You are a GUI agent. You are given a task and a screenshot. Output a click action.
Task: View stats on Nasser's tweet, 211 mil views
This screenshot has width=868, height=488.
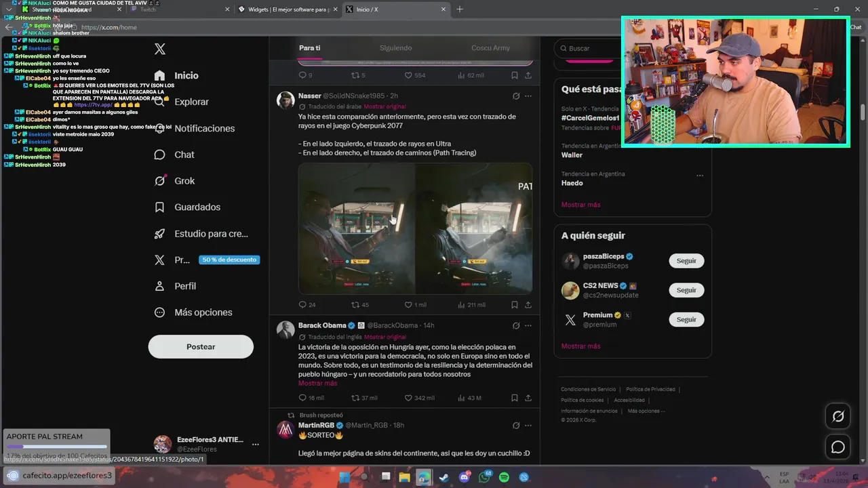(471, 305)
